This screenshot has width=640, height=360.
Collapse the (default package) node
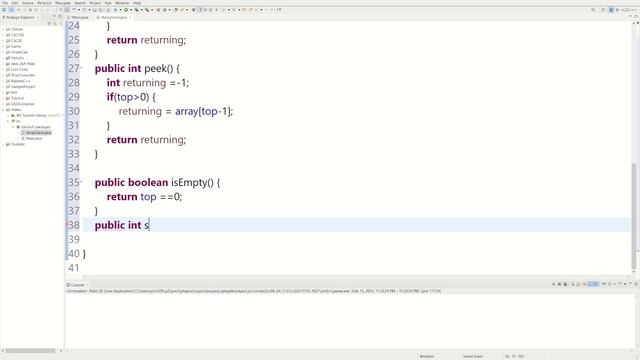pos(13,127)
